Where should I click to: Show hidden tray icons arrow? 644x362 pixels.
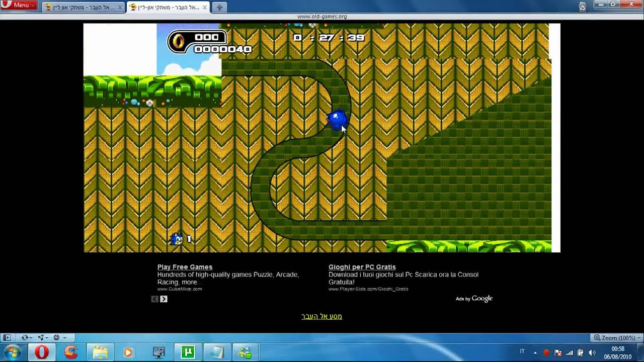coord(535,352)
